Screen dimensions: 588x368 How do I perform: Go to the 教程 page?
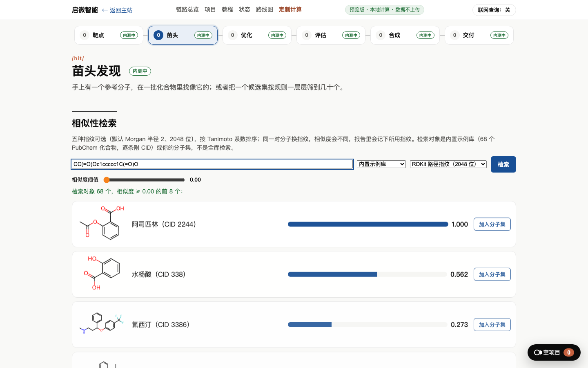pos(227,9)
